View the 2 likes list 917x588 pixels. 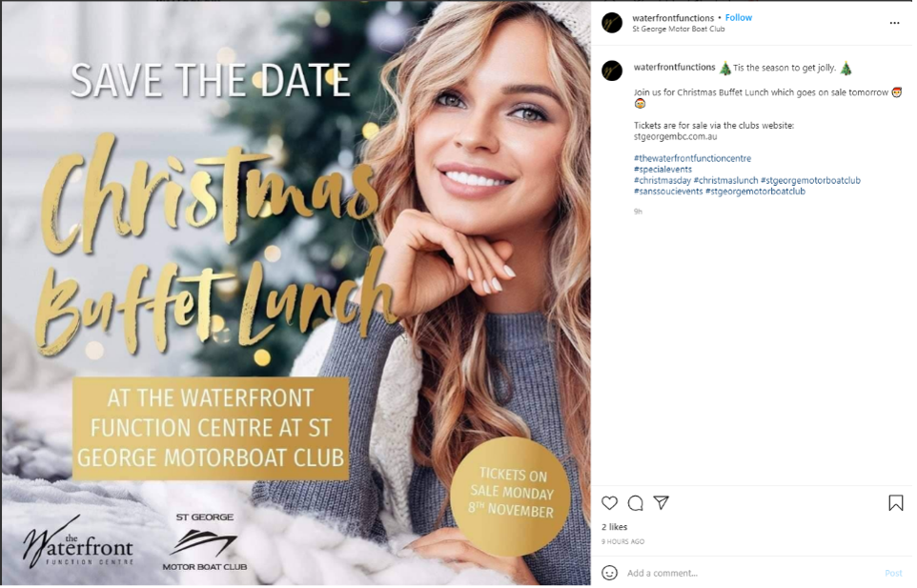tap(614, 527)
